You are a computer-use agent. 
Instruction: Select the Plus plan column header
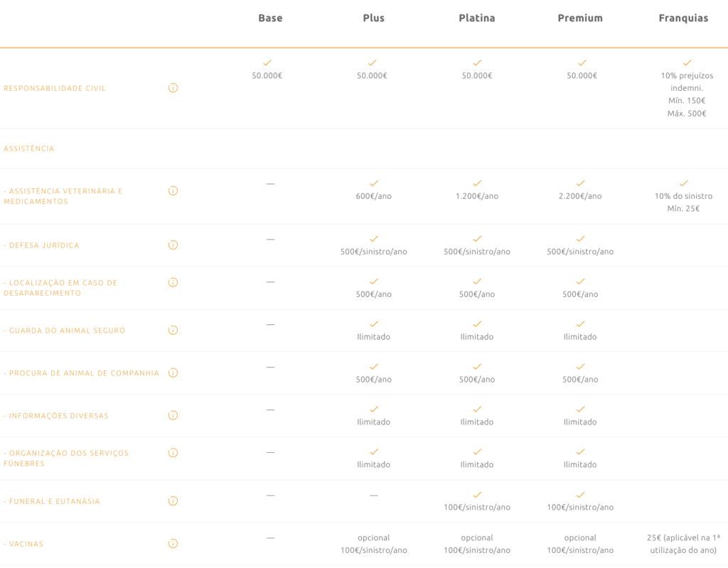pyautogui.click(x=373, y=18)
